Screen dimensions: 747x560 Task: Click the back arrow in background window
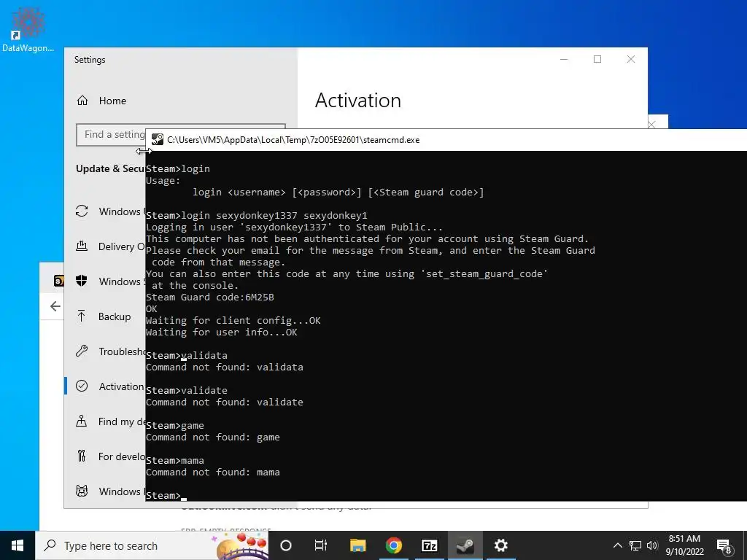point(55,306)
